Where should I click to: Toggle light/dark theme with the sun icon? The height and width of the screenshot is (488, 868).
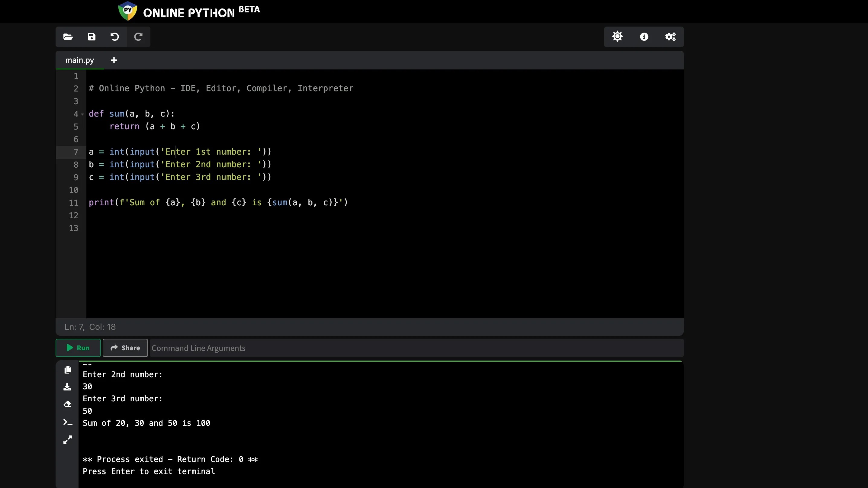click(x=617, y=37)
